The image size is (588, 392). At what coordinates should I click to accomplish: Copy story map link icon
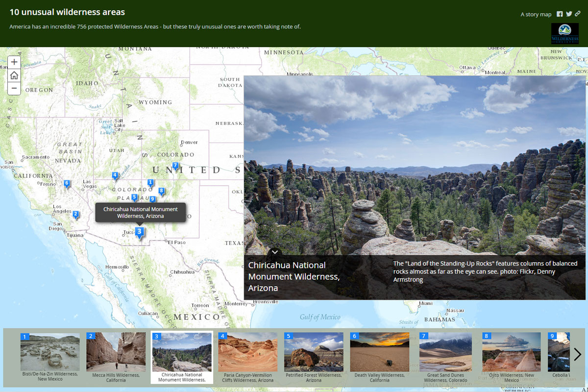(578, 14)
